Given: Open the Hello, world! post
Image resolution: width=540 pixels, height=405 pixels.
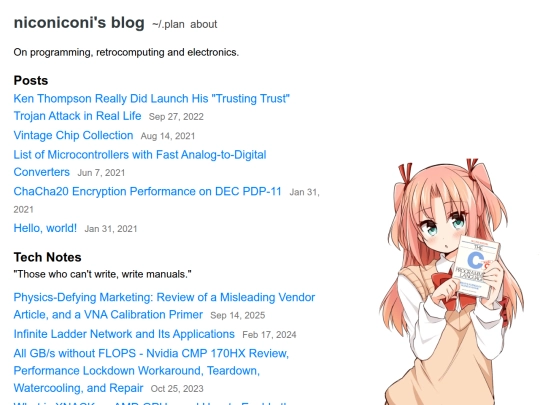Looking at the screenshot, I should (x=45, y=228).
